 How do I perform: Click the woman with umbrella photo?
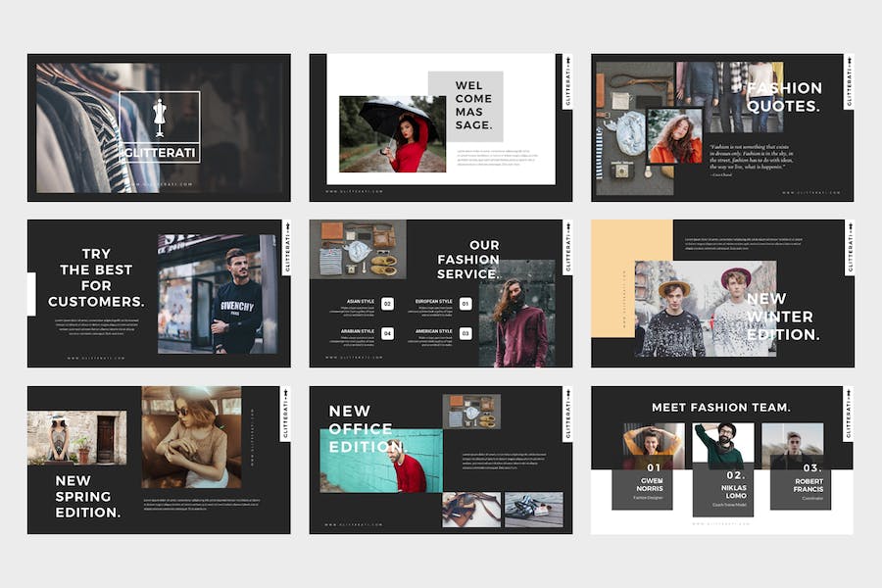click(x=392, y=134)
